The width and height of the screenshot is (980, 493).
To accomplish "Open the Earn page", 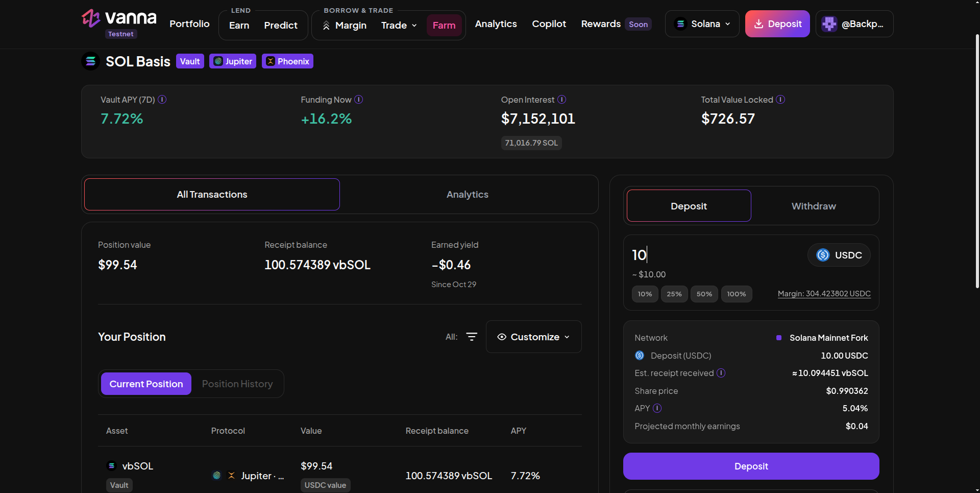I will tap(239, 26).
